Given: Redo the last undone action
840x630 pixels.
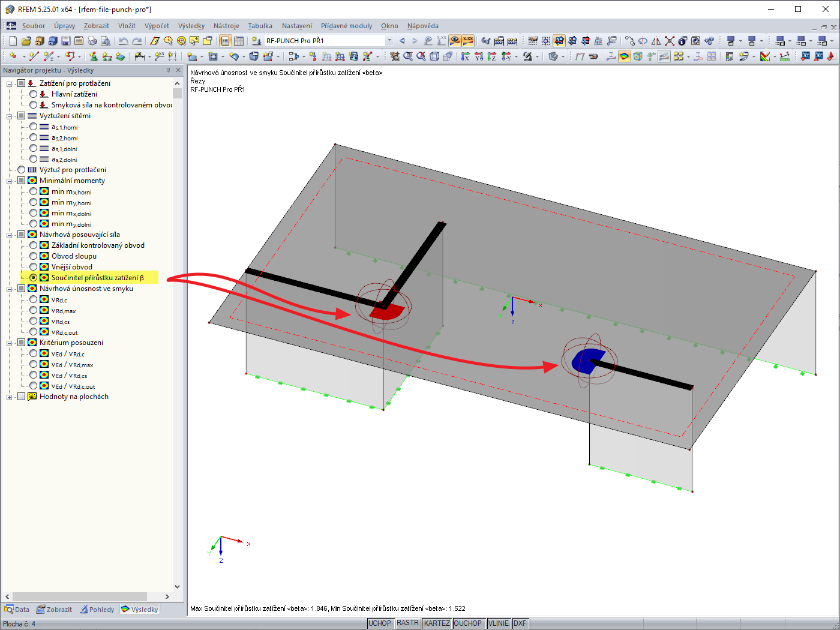Looking at the screenshot, I should (x=137, y=41).
